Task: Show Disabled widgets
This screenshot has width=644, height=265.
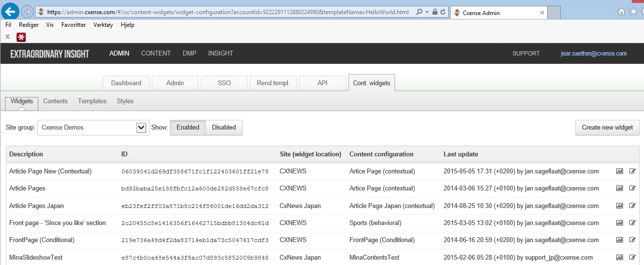Action: (224, 127)
